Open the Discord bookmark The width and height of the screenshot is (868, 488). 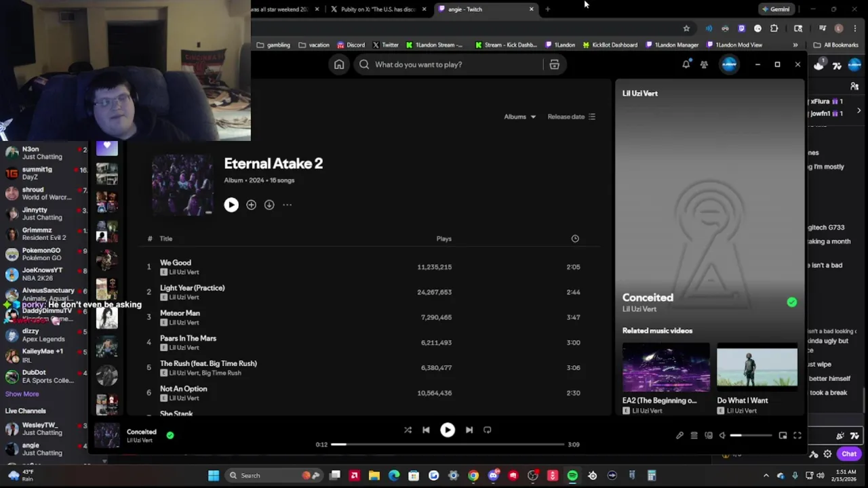(351, 45)
